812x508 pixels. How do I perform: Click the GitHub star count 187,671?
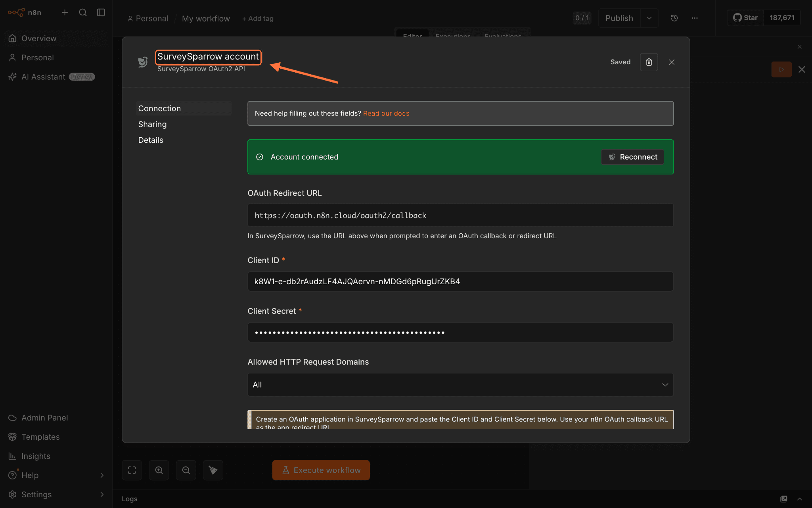point(782,18)
